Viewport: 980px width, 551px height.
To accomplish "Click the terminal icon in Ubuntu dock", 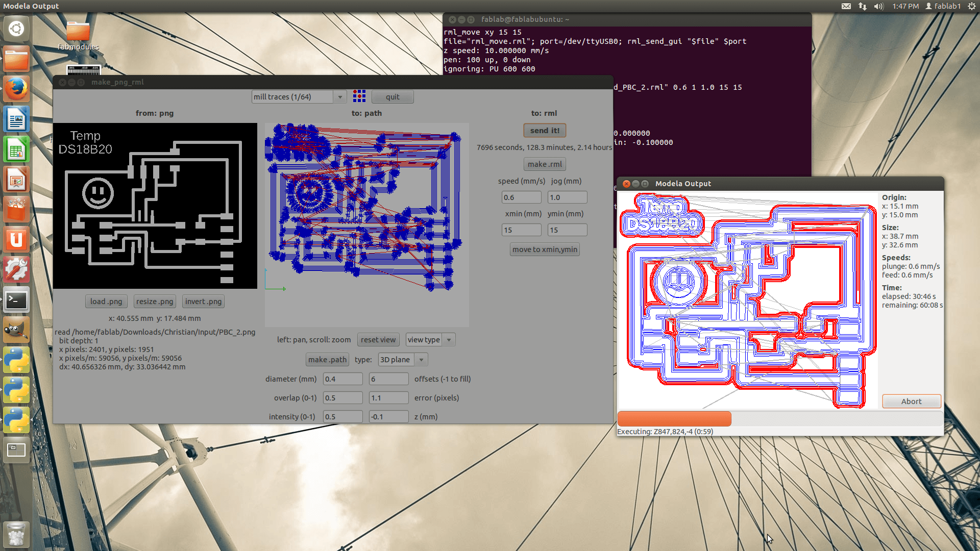I will [15, 299].
